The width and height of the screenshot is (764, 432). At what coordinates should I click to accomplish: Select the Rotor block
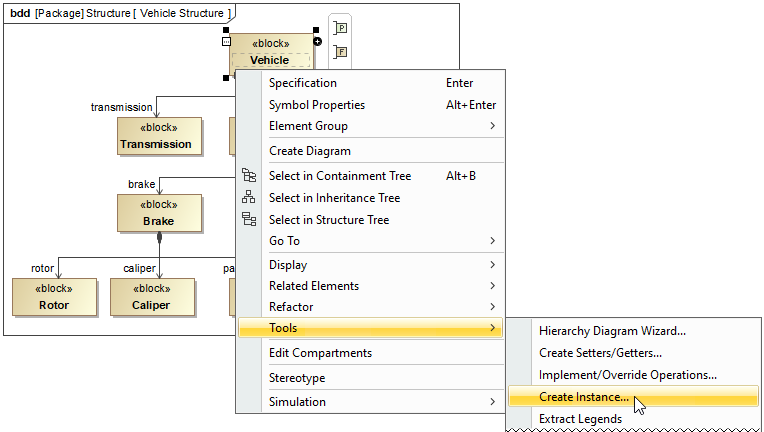coord(54,297)
